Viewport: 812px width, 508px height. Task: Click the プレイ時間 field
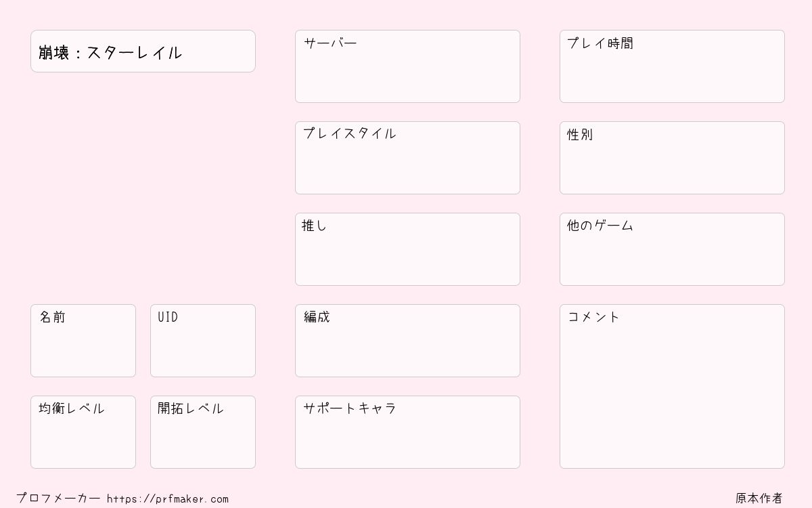click(672, 66)
